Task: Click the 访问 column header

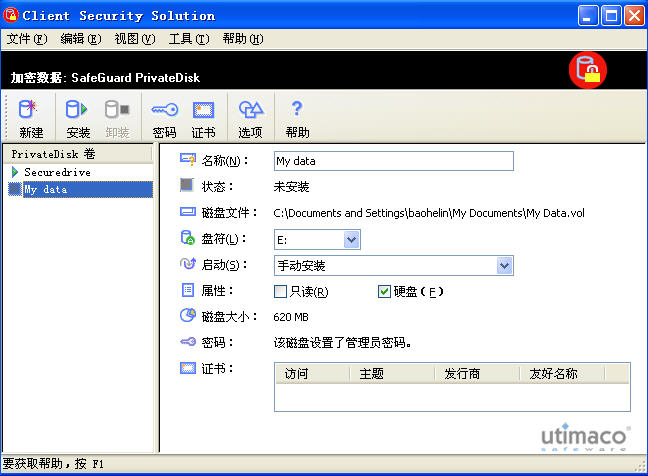Action: [x=312, y=374]
